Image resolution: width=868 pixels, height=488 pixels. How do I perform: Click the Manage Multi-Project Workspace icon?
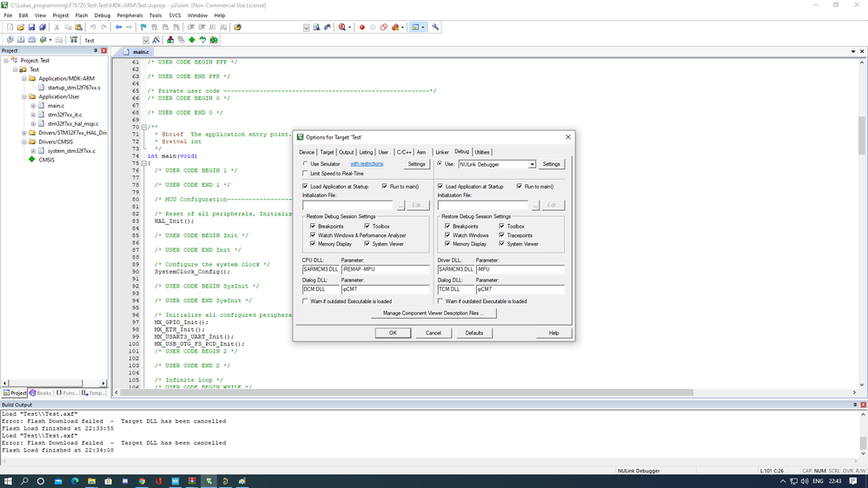pyautogui.click(x=181, y=40)
